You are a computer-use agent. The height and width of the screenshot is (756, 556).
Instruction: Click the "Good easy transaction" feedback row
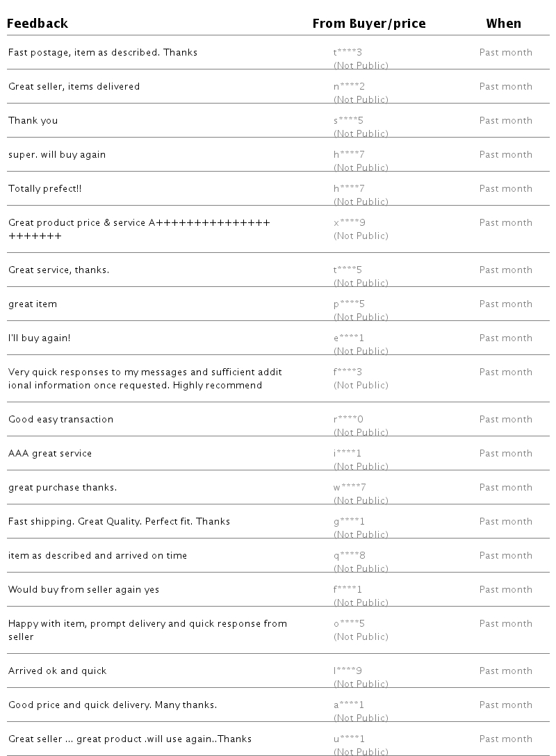(x=60, y=420)
